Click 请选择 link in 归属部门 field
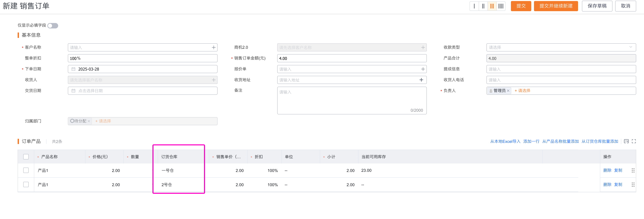 [x=103, y=121]
